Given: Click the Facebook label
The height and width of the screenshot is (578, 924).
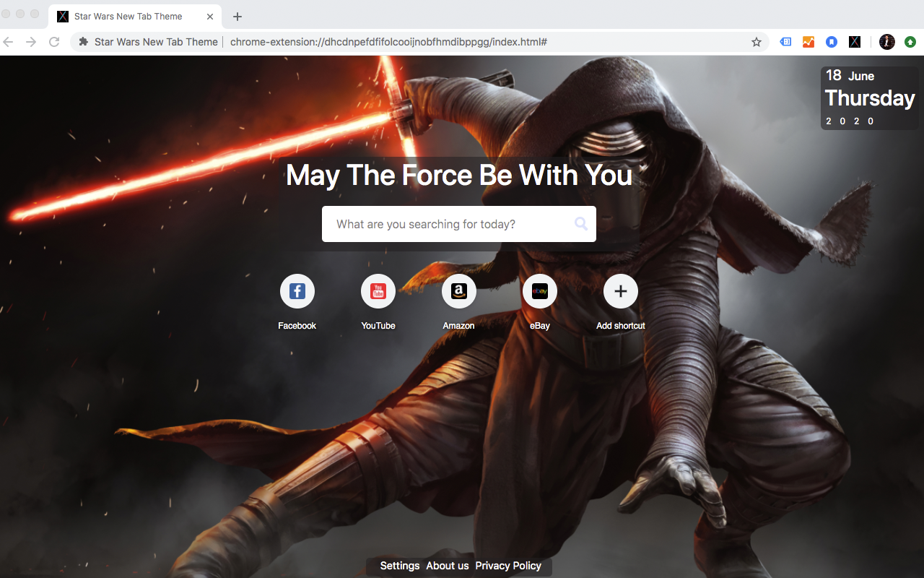Looking at the screenshot, I should tap(297, 326).
